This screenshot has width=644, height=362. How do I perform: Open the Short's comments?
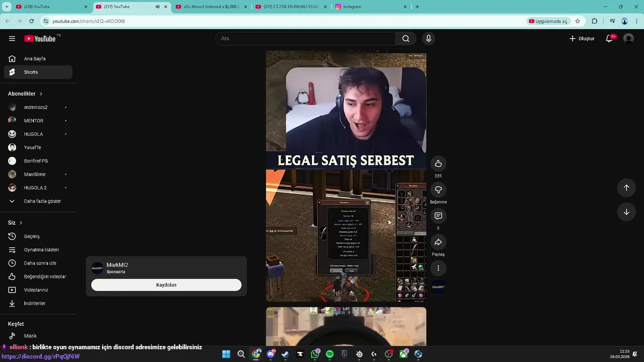pyautogui.click(x=438, y=216)
